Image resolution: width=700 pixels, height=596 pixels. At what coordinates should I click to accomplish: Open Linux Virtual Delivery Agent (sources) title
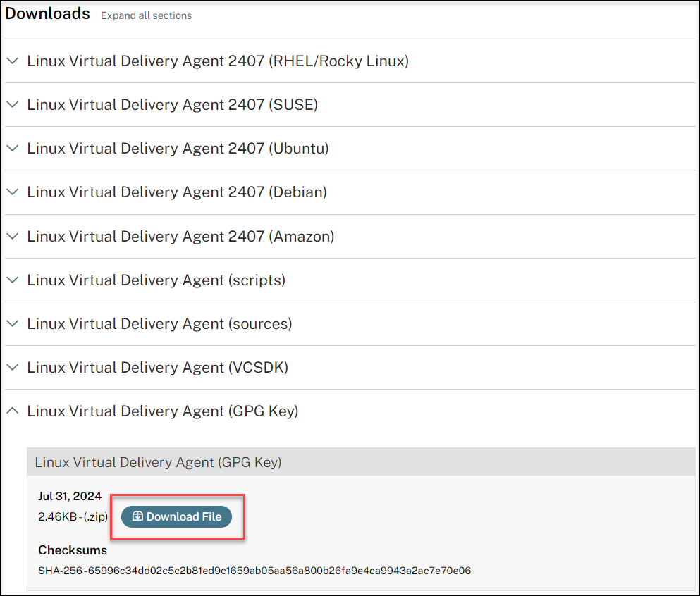coord(159,324)
